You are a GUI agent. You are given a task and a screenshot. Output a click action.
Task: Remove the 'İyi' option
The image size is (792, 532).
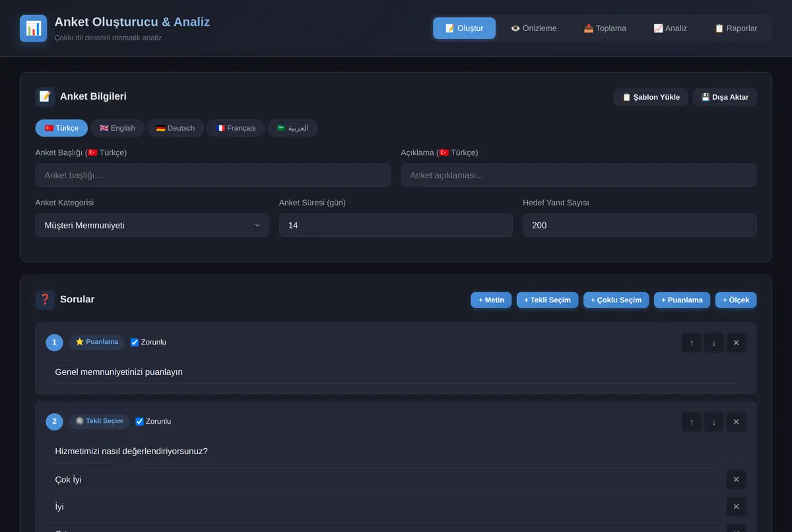pyautogui.click(x=737, y=507)
